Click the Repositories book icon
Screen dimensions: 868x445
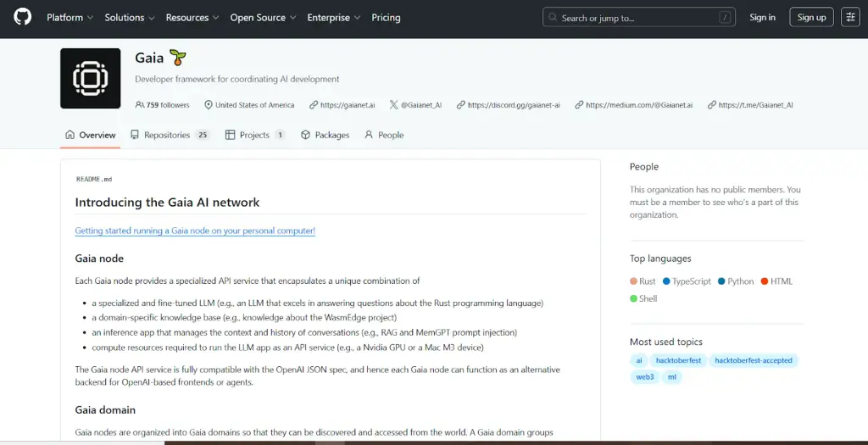tap(135, 135)
